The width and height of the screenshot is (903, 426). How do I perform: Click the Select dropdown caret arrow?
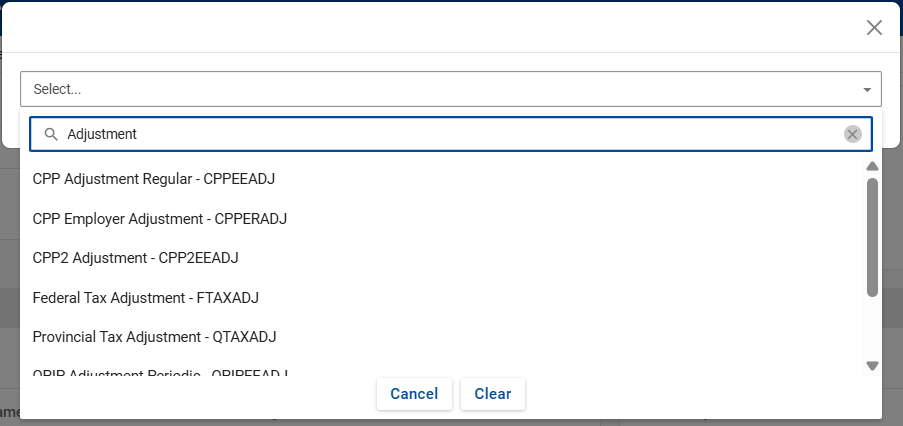pyautogui.click(x=867, y=90)
